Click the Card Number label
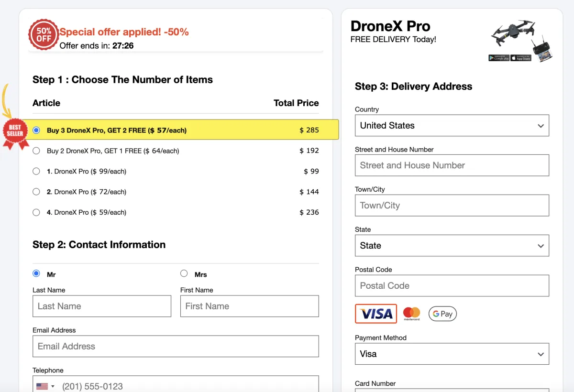Viewport: 574px width, 392px height. [375, 383]
